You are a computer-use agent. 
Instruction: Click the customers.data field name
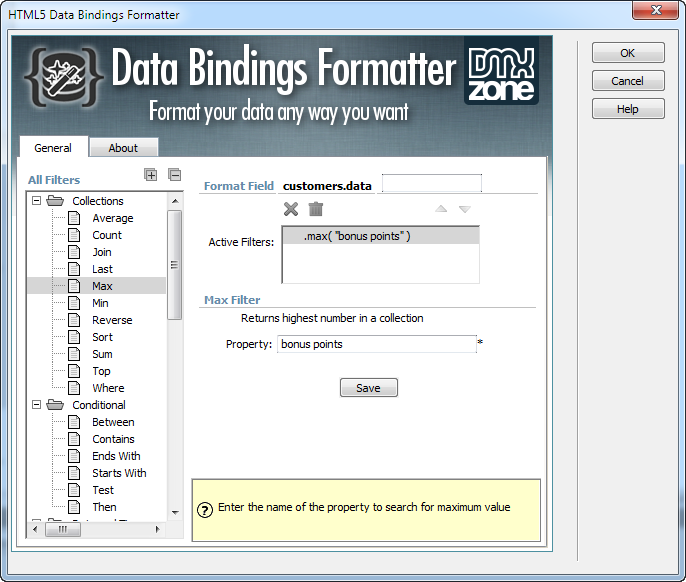327,186
